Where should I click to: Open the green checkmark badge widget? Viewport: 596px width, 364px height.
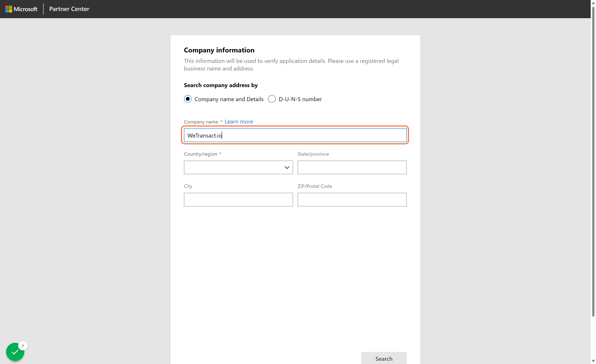coord(15,352)
